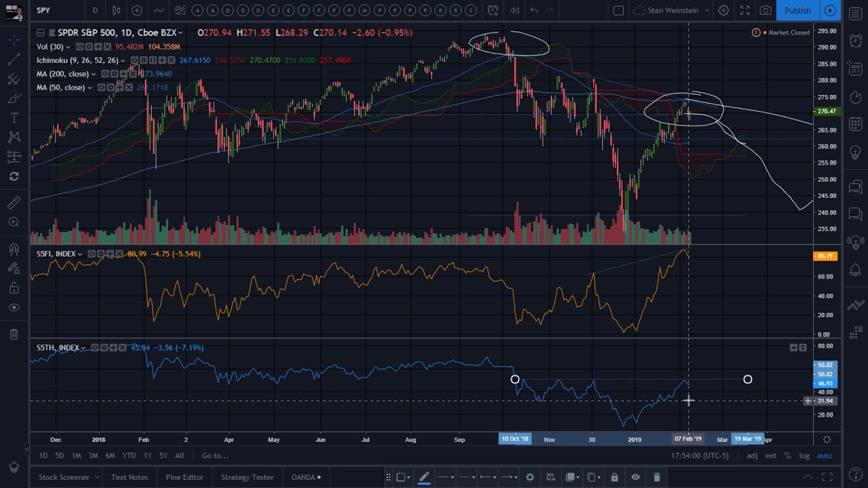Click the 10 Oct '18 timeline marker
Image resolution: width=868 pixels, height=488 pixels.
tap(515, 439)
